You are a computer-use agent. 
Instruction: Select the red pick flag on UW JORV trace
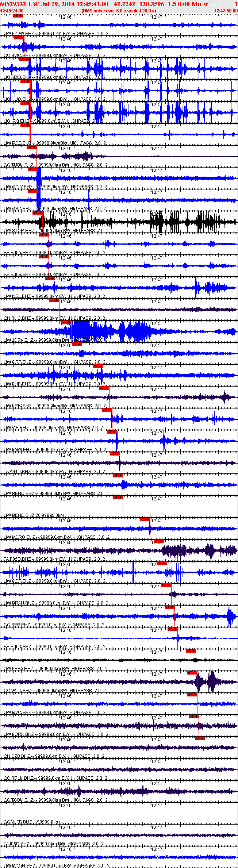(x=66, y=322)
